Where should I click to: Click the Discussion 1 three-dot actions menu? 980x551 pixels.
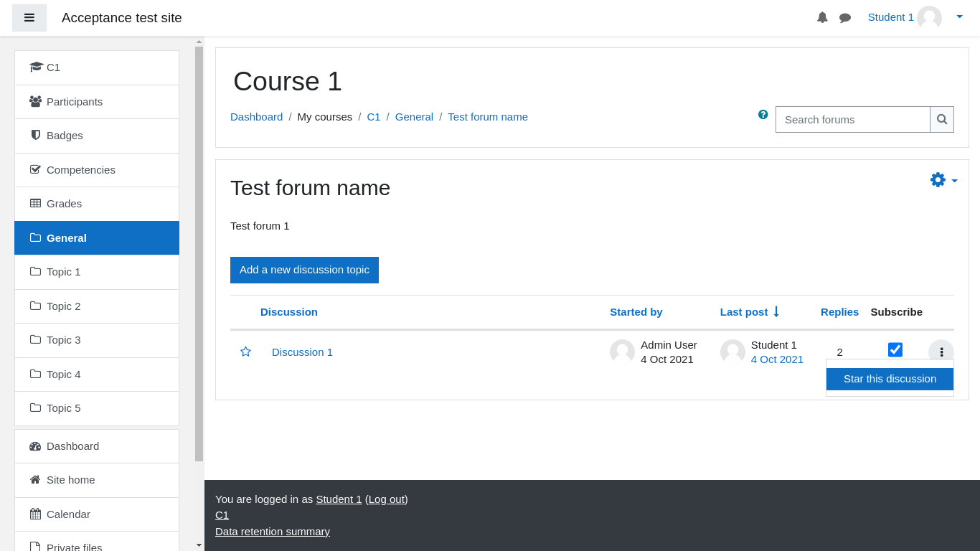click(x=941, y=352)
